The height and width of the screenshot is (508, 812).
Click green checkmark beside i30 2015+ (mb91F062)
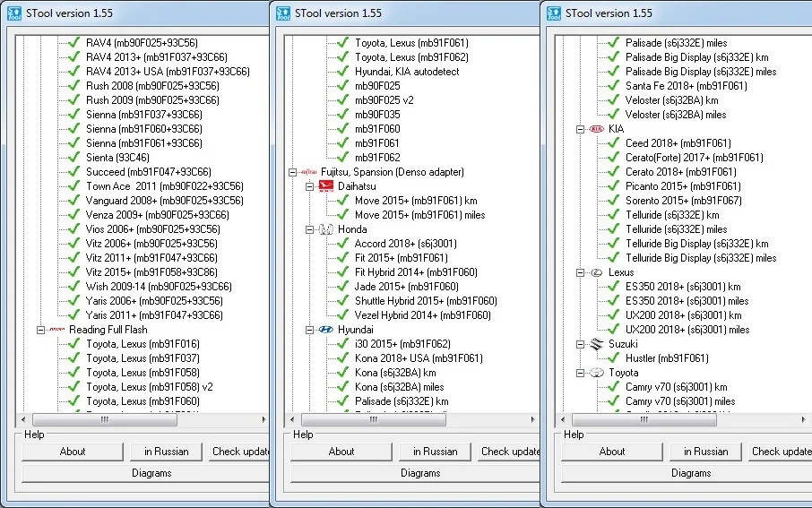click(343, 343)
